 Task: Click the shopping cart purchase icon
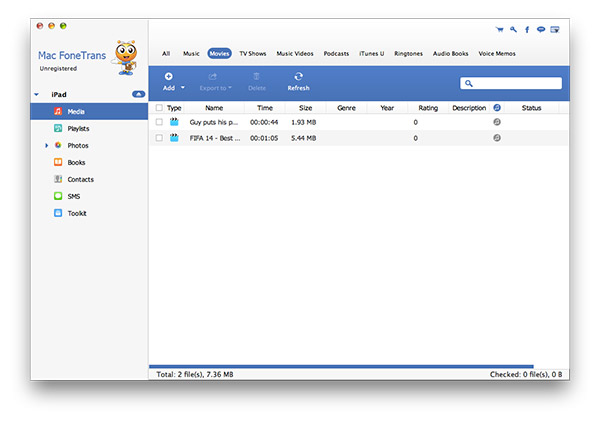(x=500, y=30)
